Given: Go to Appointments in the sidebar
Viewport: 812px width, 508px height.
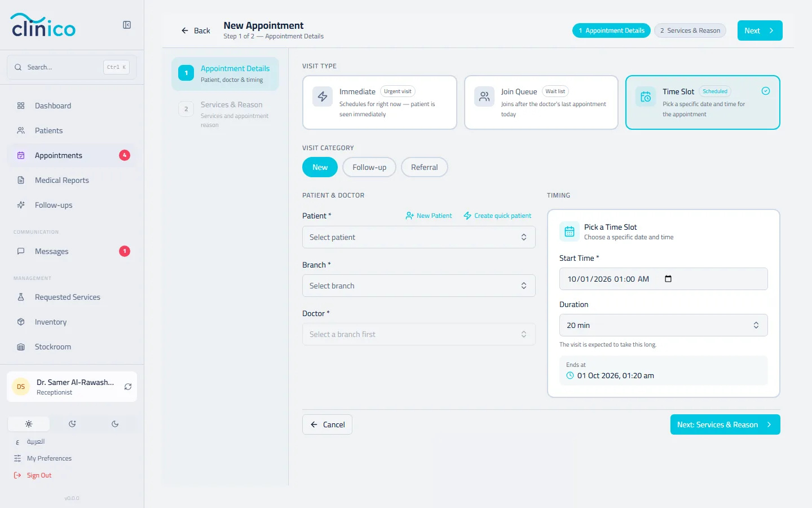Looking at the screenshot, I should tap(72, 155).
